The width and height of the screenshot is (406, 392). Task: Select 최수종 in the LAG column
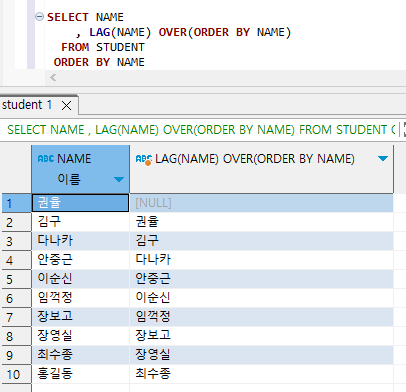(262, 374)
